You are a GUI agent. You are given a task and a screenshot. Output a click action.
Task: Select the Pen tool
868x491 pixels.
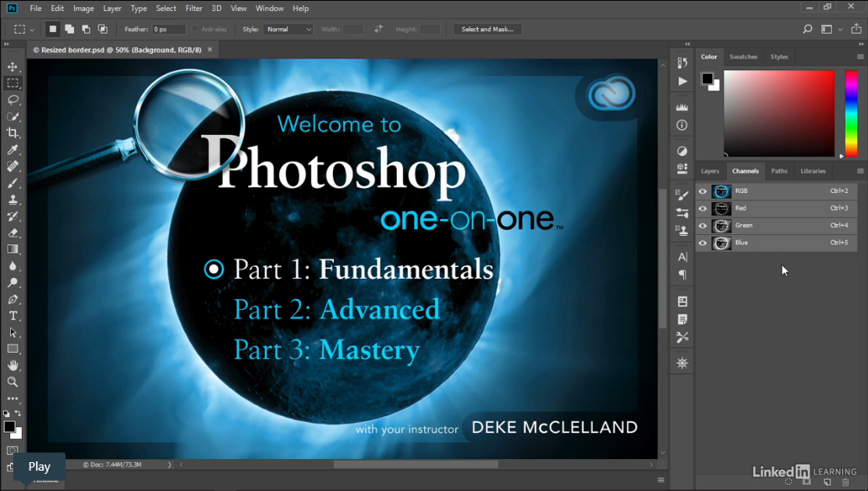click(12, 299)
